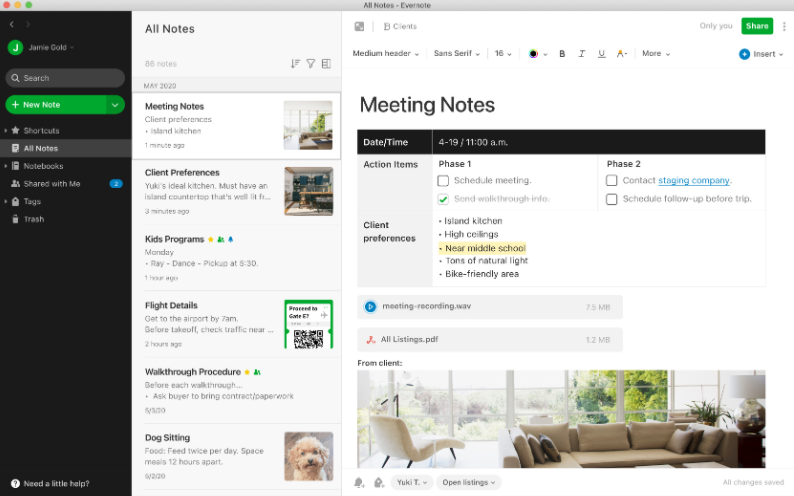Click the Shared with Me count badge

tap(116, 184)
